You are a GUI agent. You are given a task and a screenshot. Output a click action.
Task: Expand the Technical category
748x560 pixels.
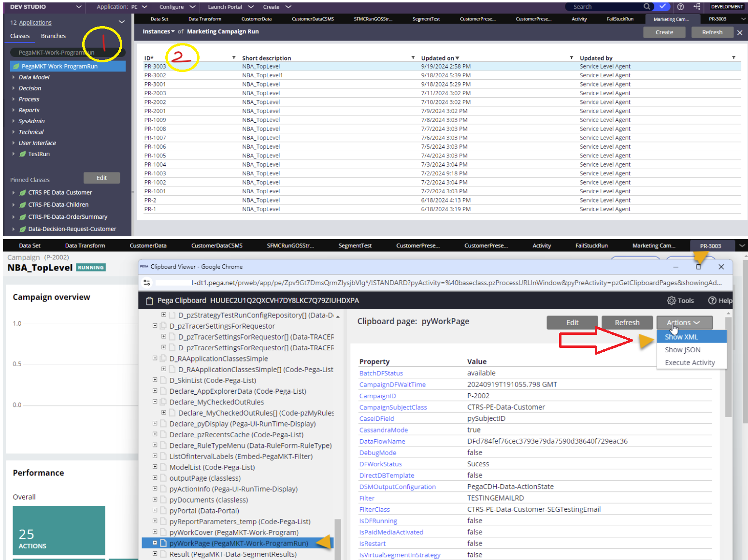coord(14,132)
